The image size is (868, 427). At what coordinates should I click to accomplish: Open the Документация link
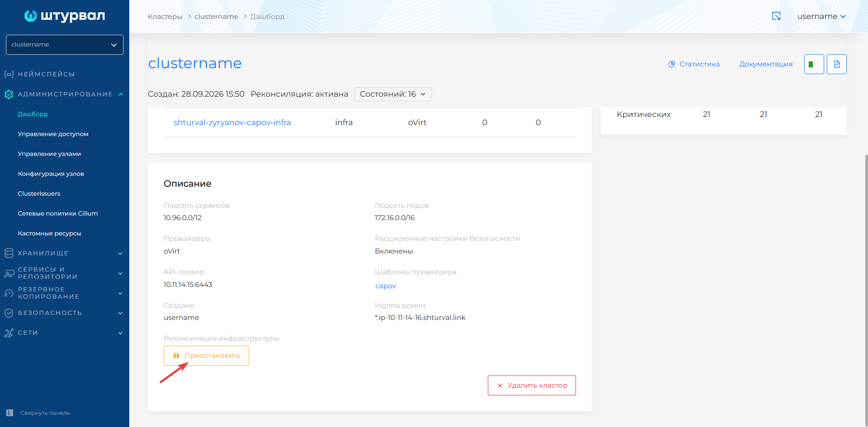(766, 64)
